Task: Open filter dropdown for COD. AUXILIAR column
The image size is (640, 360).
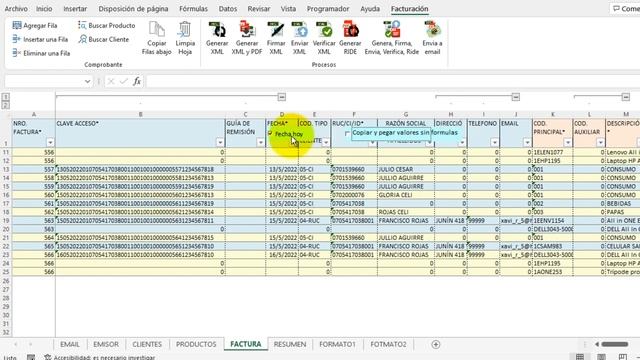Action: [600, 142]
